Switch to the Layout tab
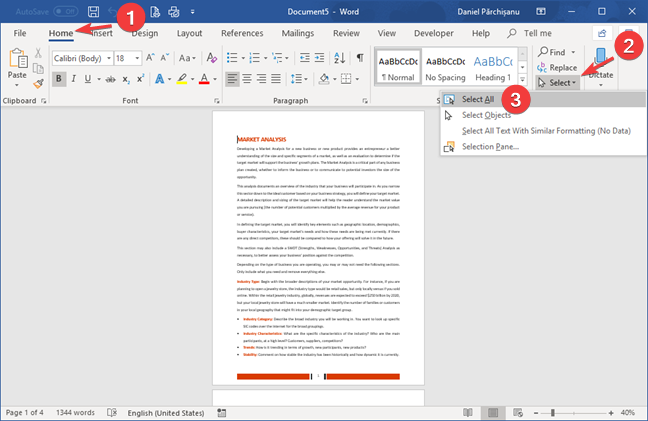The height and width of the screenshot is (421, 648). pos(189,33)
